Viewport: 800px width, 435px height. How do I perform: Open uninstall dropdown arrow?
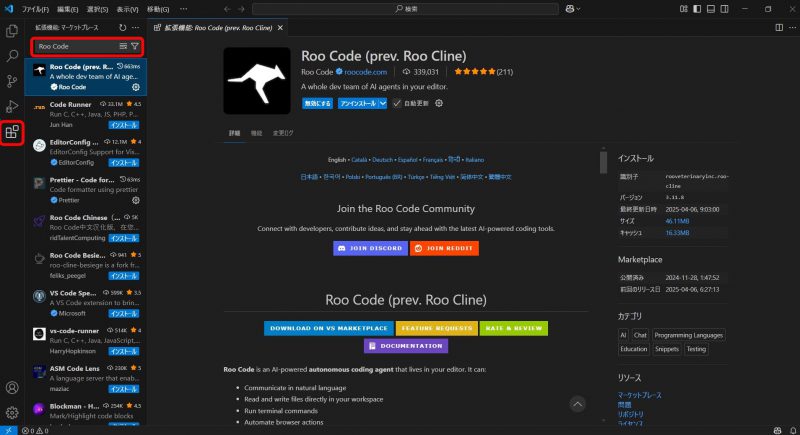coord(383,104)
